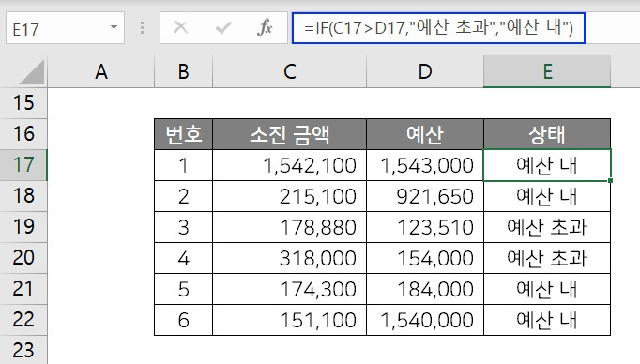Select row 20 header
Viewport: 640px width, 364px height.
coord(23,257)
